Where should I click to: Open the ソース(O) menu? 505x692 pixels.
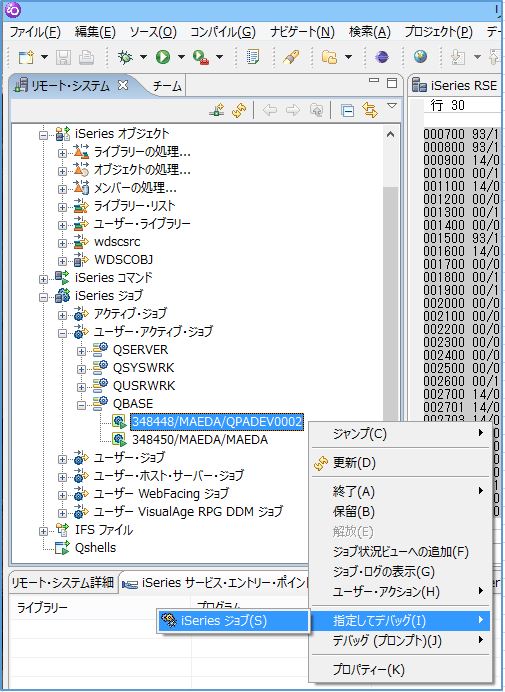pyautogui.click(x=153, y=32)
